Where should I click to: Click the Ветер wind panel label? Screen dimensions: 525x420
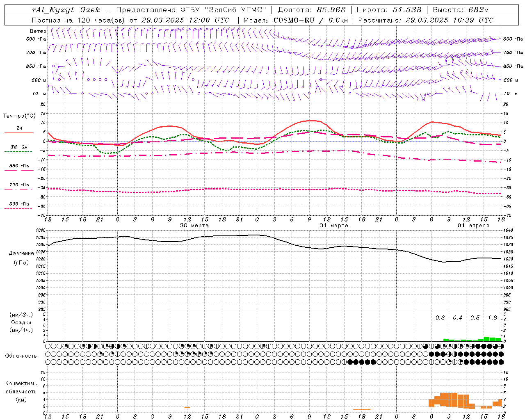(38, 31)
